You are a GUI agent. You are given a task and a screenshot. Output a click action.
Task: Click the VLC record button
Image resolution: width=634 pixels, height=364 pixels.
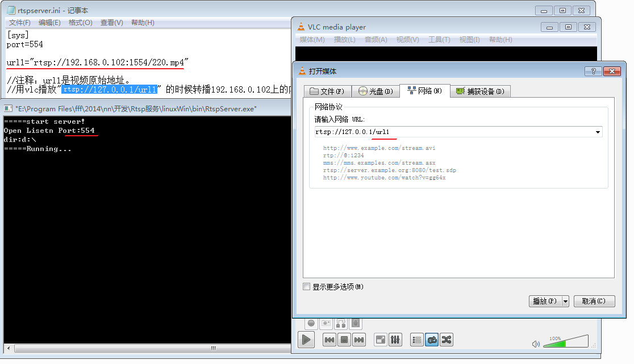point(311,323)
